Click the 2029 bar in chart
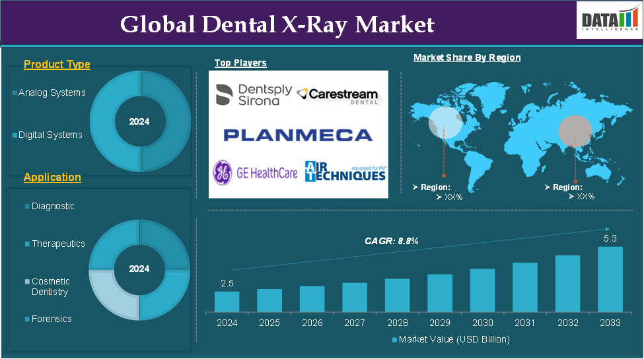 pyautogui.click(x=440, y=293)
